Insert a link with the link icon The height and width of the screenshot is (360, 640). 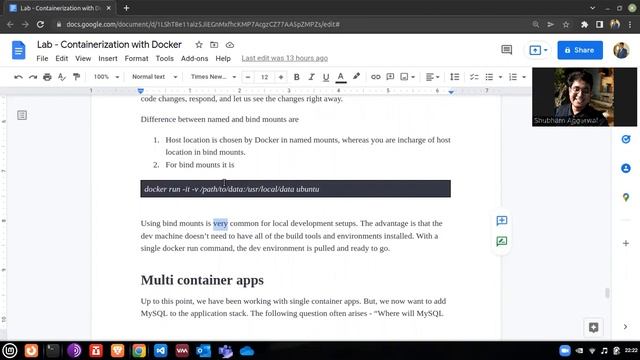pos(376,77)
